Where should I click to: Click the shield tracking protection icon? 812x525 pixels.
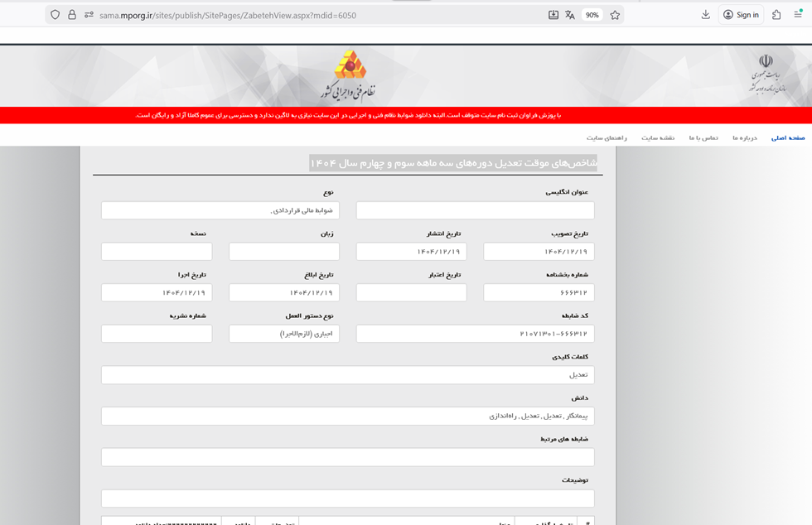coord(56,15)
